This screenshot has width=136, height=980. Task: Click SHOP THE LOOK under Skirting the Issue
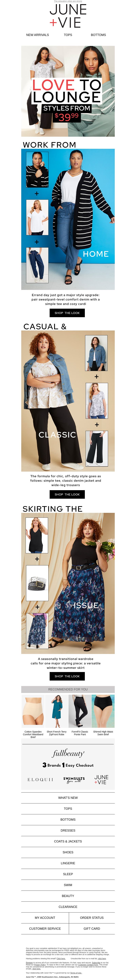point(67,676)
